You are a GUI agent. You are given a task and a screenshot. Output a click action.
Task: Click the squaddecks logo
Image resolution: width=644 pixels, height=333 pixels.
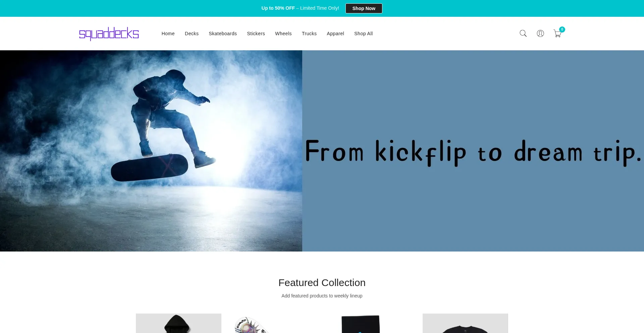click(x=109, y=34)
